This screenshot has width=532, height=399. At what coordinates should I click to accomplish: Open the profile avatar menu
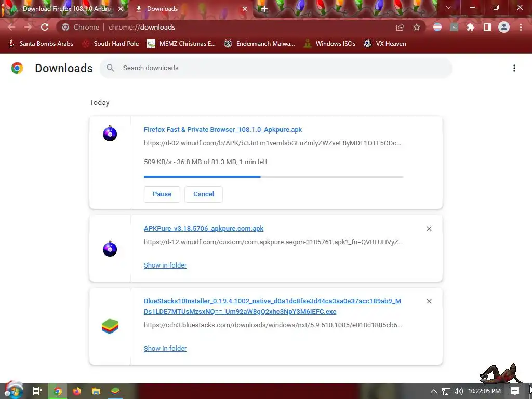coord(504,27)
